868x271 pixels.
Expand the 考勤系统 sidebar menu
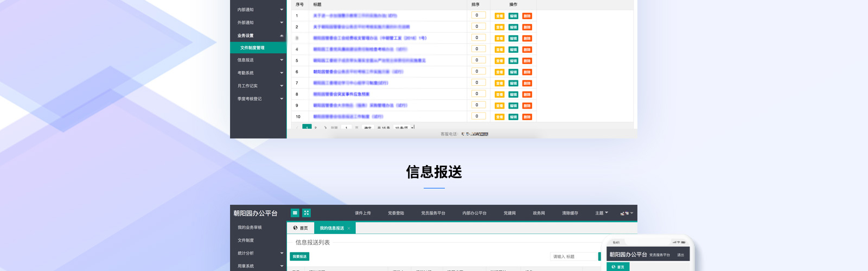tap(282, 73)
